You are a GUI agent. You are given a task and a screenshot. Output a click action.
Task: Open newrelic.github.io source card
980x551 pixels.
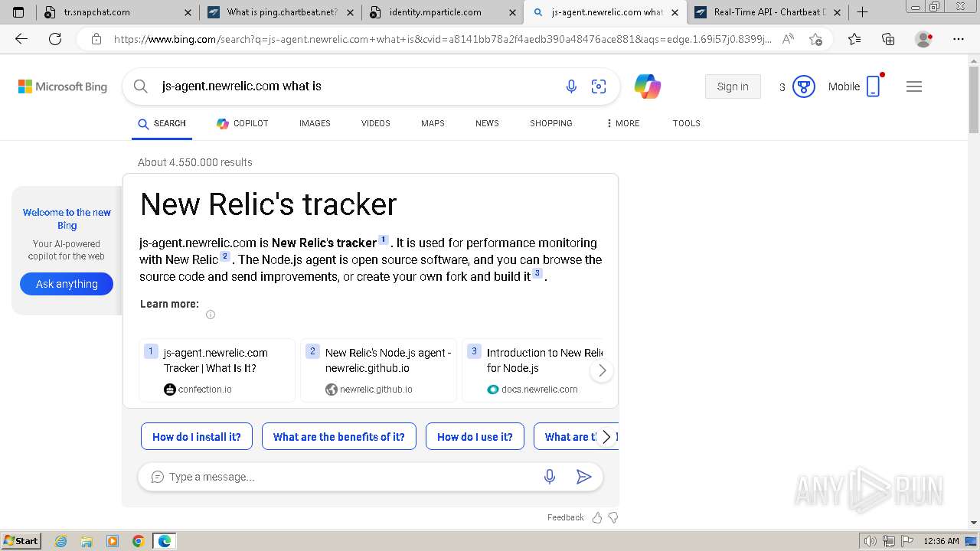[379, 370]
